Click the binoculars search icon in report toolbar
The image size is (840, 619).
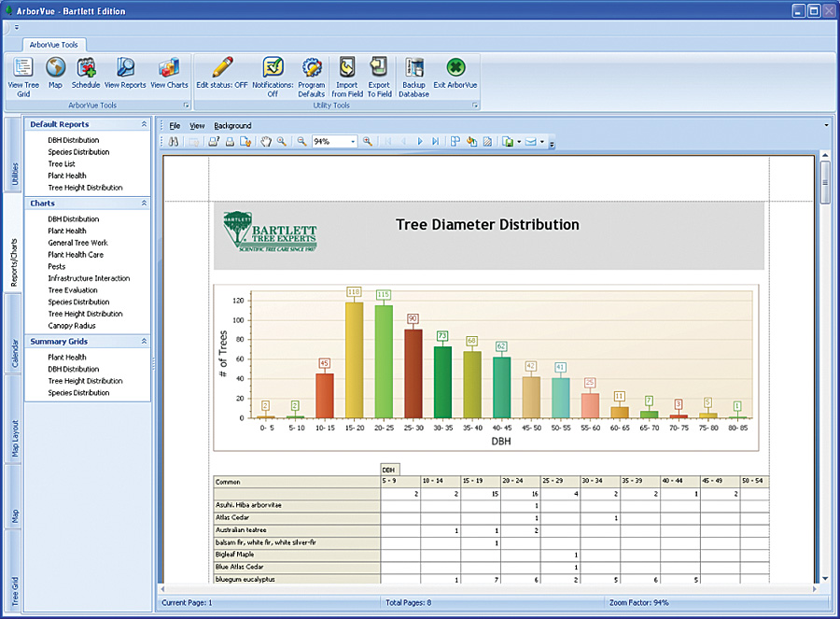coord(174,142)
